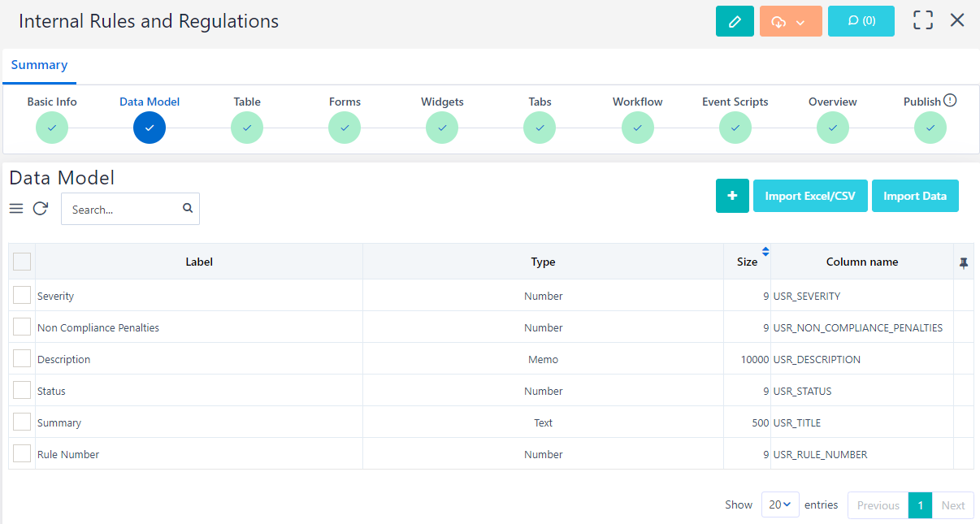
Task: Open the comments (0) button
Action: click(861, 21)
